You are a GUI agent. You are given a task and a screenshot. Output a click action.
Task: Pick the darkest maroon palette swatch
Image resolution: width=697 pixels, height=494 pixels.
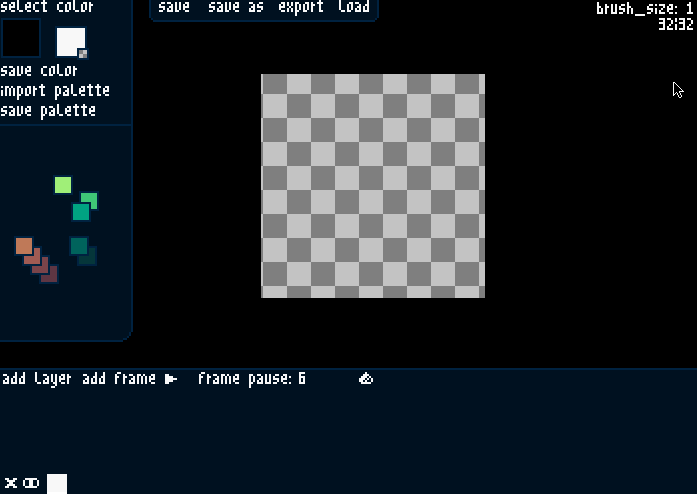pyautogui.click(x=51, y=277)
